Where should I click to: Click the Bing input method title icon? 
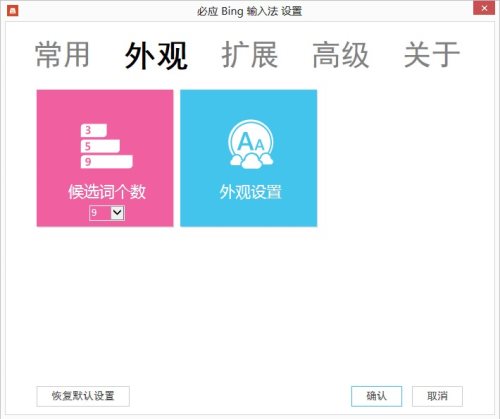13,11
